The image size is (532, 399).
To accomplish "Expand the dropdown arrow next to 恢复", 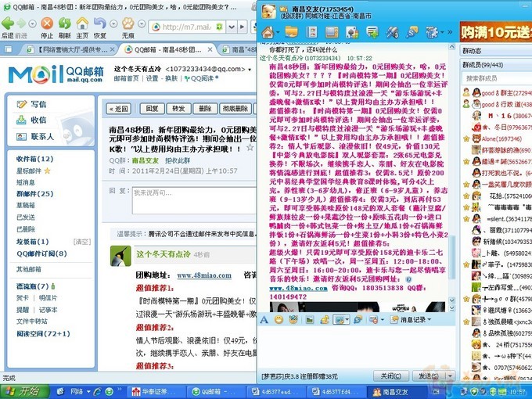I will (x=113, y=23).
